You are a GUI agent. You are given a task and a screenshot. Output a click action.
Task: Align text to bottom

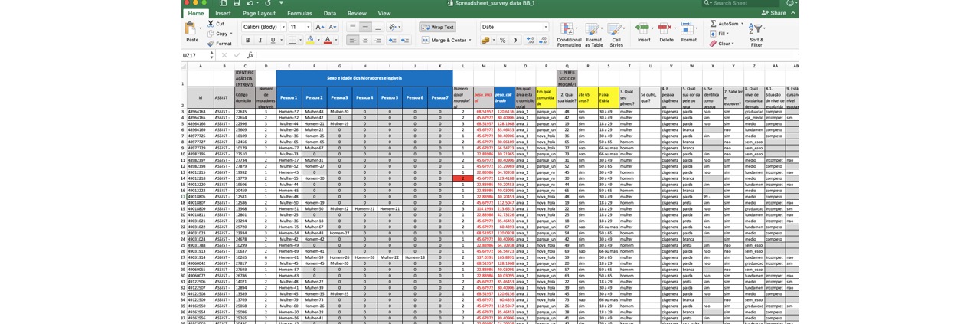coord(377,27)
